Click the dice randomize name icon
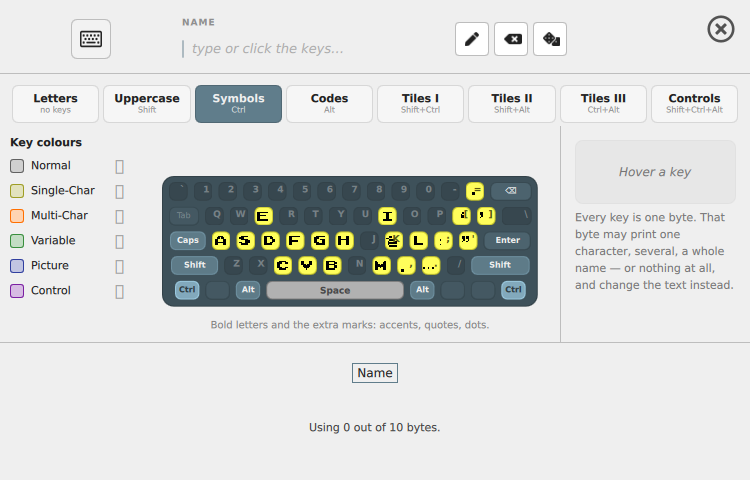This screenshot has width=750, height=480. [x=550, y=39]
